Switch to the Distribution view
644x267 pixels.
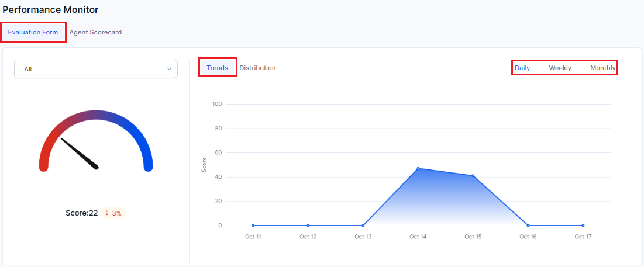tap(257, 68)
